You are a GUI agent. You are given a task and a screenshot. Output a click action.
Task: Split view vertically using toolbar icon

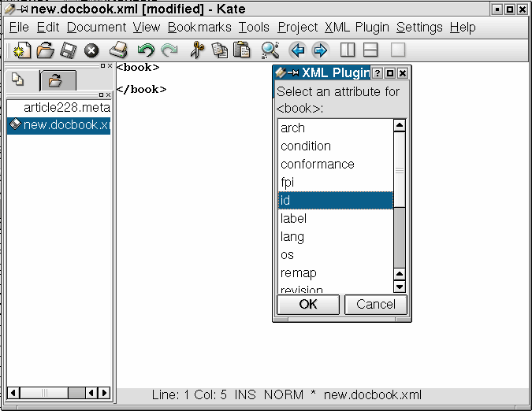click(x=348, y=51)
